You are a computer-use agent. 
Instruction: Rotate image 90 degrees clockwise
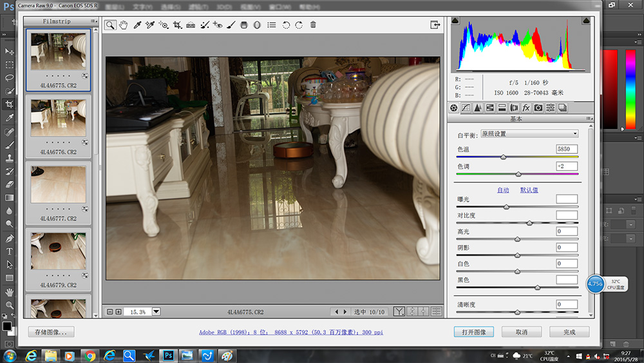tap(299, 25)
